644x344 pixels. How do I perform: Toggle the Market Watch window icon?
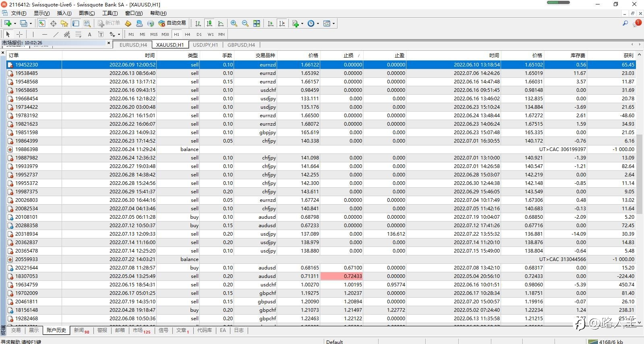[41, 23]
